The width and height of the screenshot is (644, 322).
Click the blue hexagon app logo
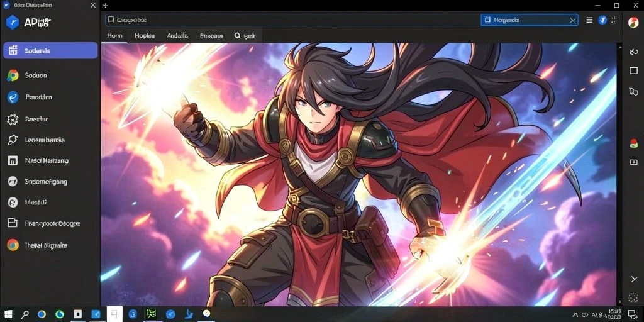point(13,22)
